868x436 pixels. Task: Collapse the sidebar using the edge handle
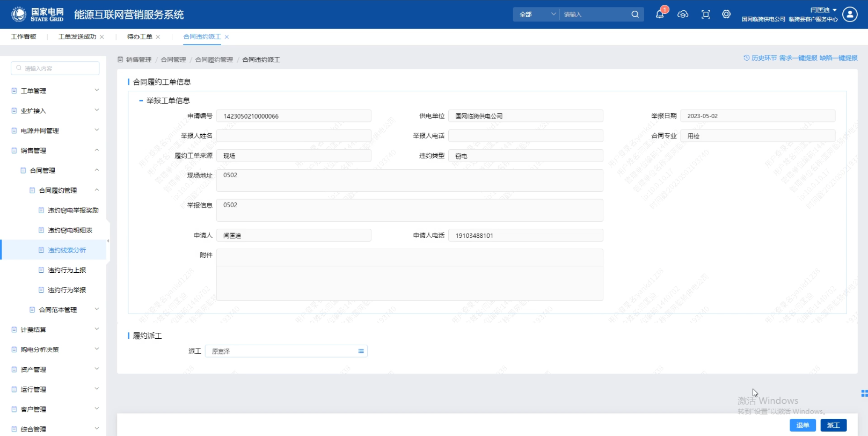pos(108,241)
